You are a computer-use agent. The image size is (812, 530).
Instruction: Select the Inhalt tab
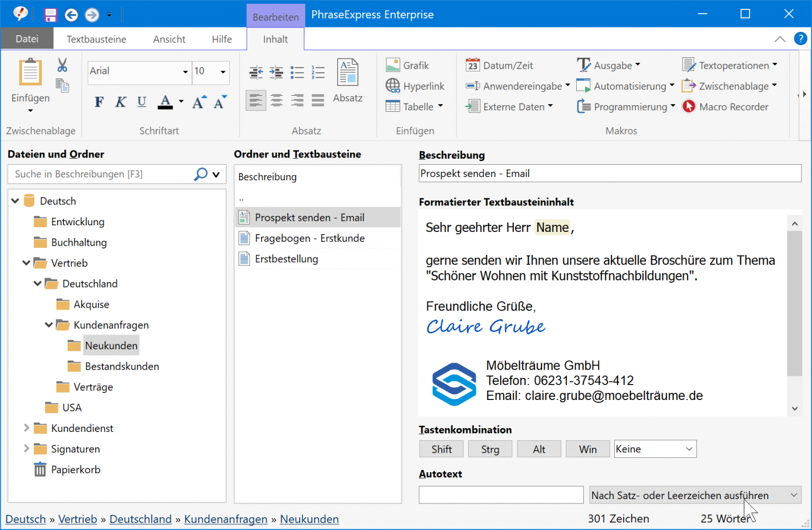[x=275, y=39]
